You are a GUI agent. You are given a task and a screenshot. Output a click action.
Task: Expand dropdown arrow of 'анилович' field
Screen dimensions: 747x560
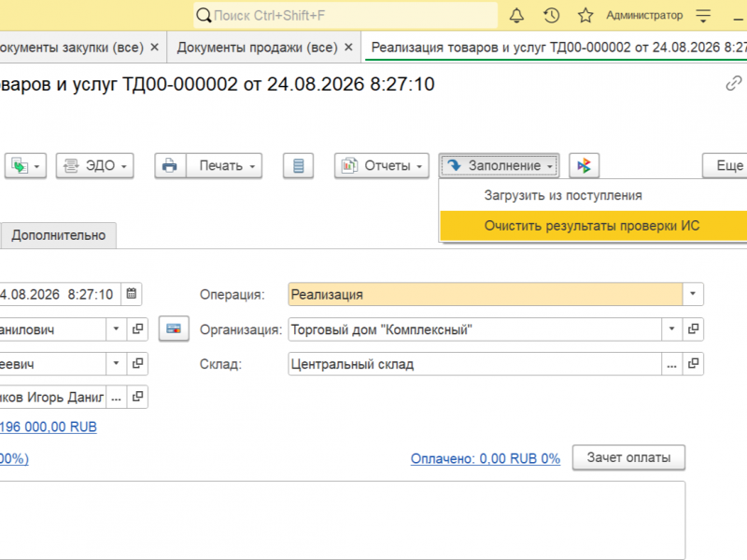coord(116,329)
